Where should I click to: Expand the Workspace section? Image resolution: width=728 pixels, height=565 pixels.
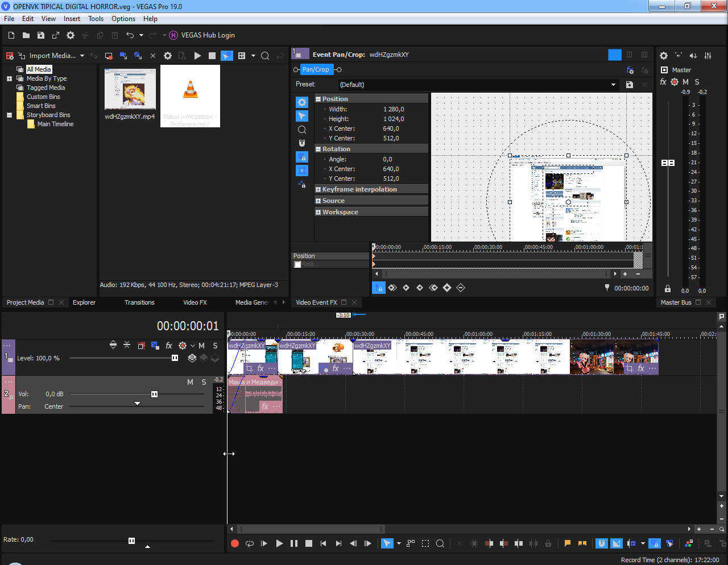click(x=318, y=212)
